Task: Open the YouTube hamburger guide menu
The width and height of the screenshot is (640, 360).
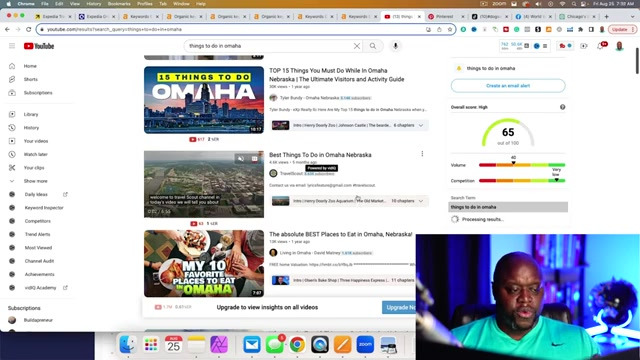Action: click(12, 46)
